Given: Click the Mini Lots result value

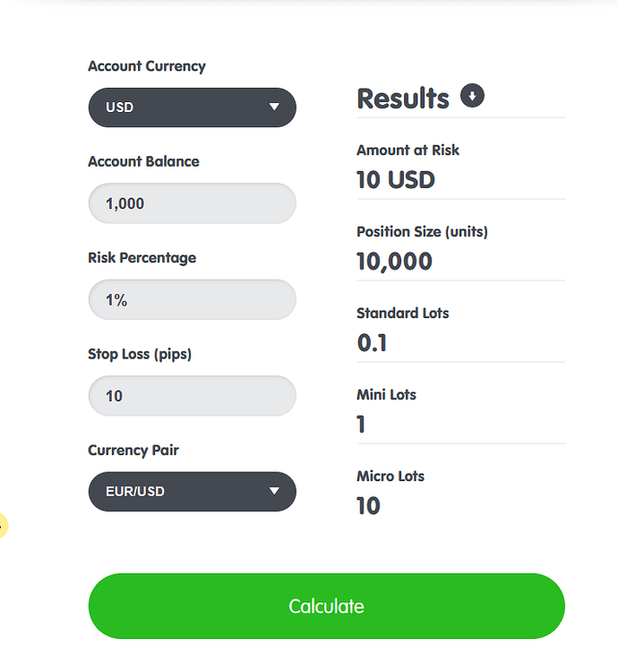Looking at the screenshot, I should click(x=361, y=425).
